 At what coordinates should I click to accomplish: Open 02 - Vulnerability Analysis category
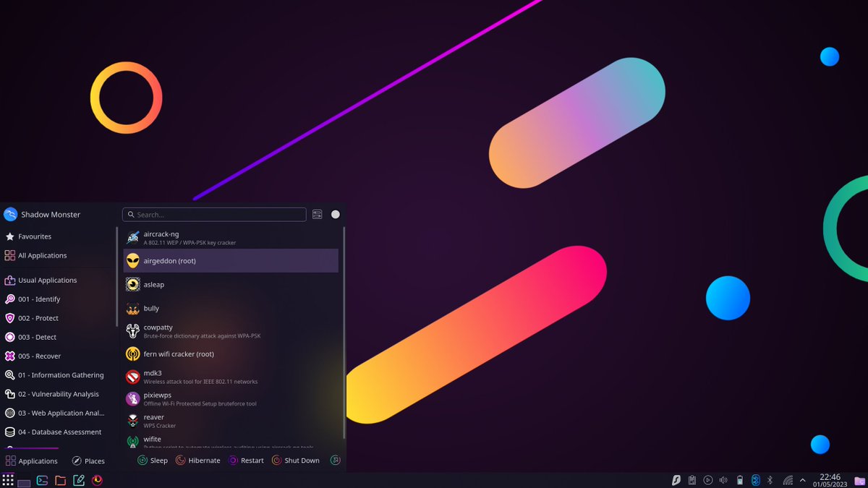coord(57,394)
